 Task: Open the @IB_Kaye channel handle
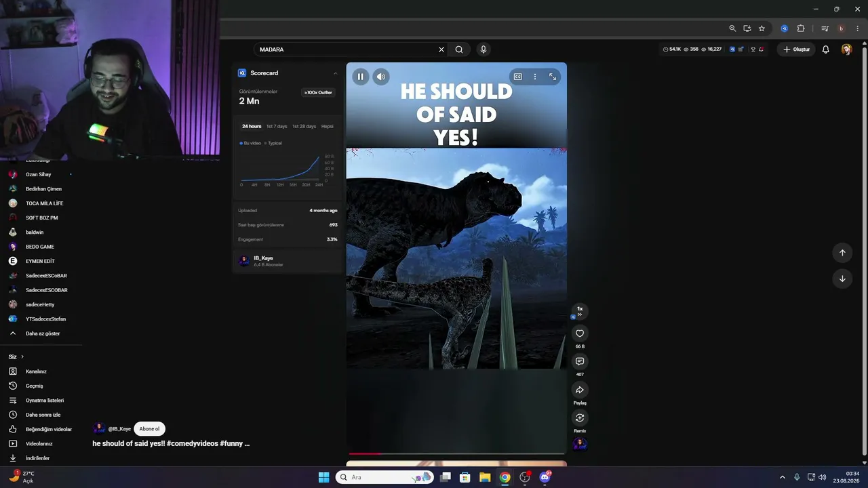119,429
